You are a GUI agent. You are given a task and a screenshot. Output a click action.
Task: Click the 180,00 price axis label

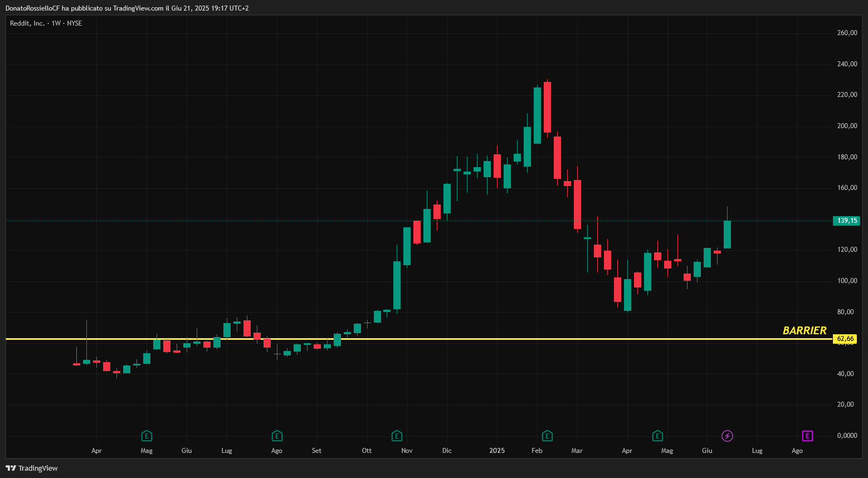[x=847, y=157]
